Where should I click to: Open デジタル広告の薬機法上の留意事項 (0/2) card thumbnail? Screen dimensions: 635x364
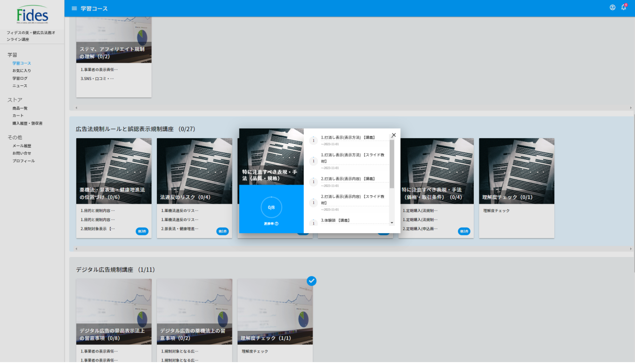point(194,312)
